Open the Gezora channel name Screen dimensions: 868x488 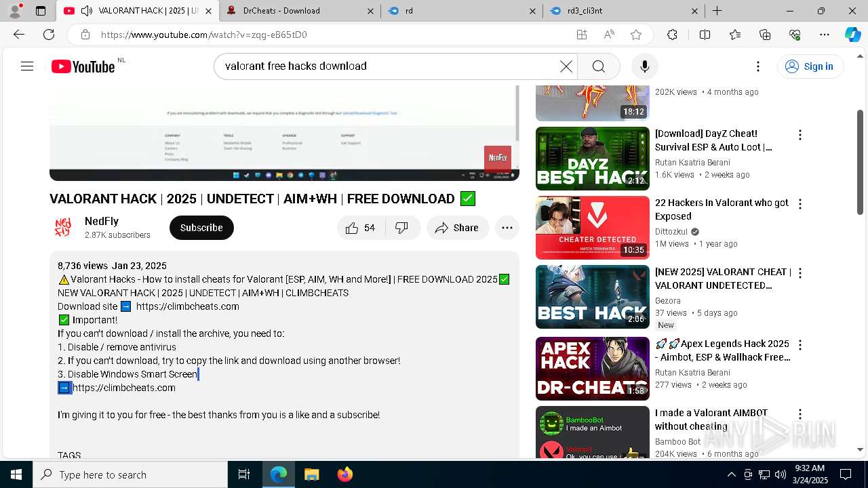tap(668, 300)
